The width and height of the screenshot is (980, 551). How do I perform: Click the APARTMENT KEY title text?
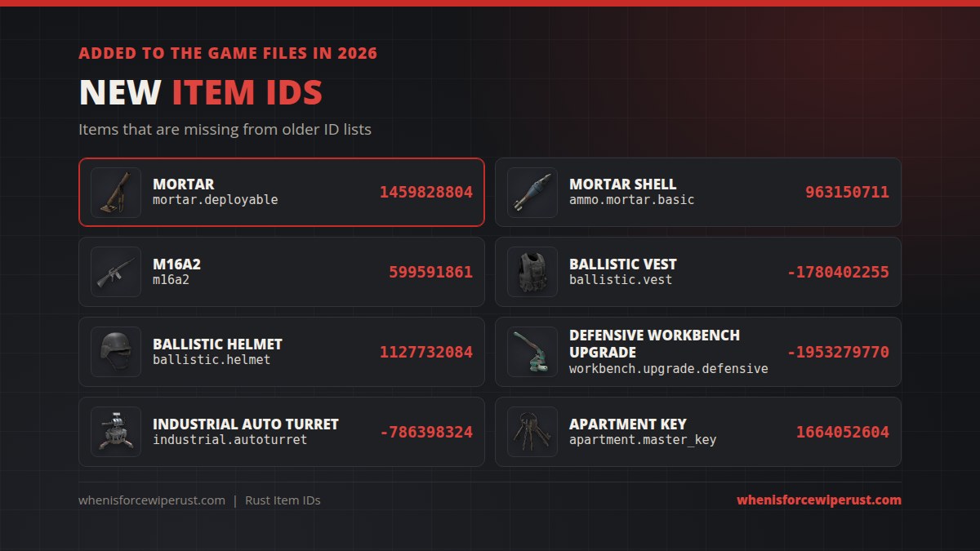(628, 424)
